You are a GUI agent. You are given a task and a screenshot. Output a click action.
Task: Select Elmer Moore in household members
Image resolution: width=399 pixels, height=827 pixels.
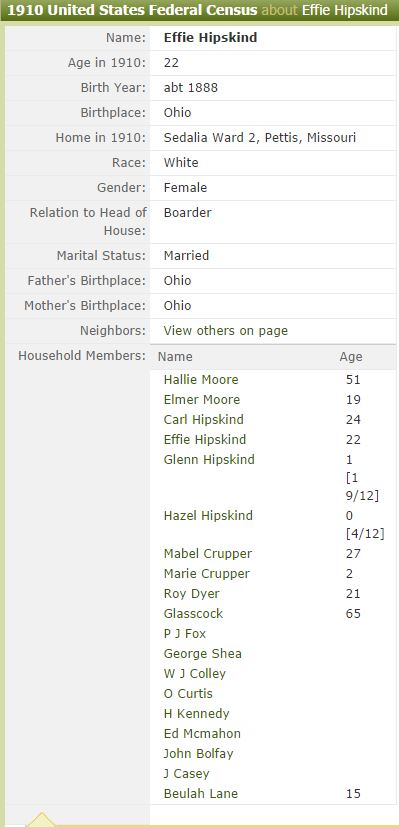[x=202, y=400]
